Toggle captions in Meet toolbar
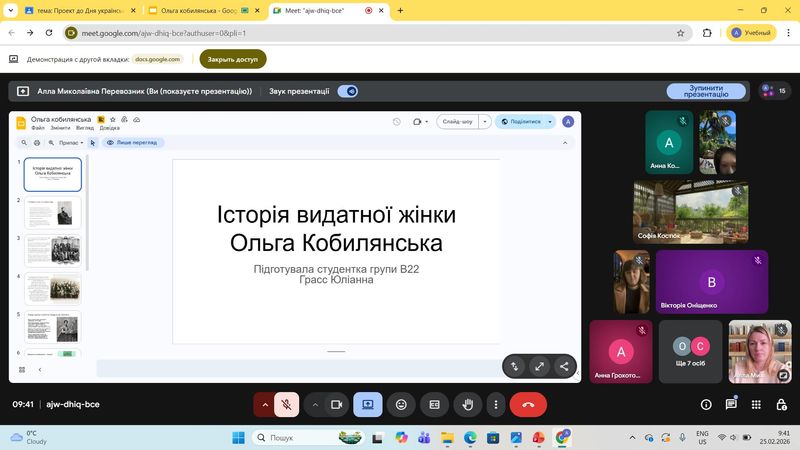The height and width of the screenshot is (450, 800). (x=434, y=404)
